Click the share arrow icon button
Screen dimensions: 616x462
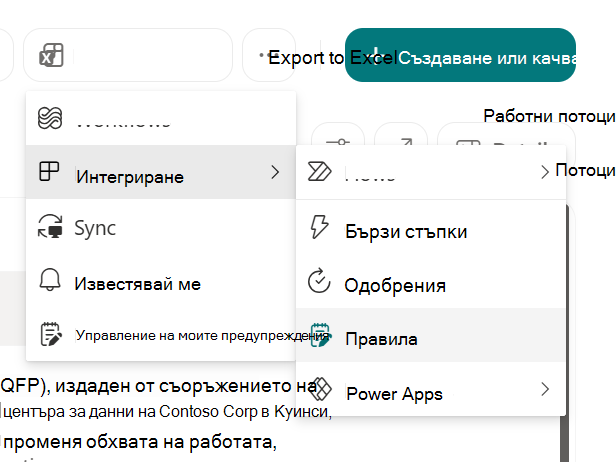pyautogui.click(x=401, y=136)
